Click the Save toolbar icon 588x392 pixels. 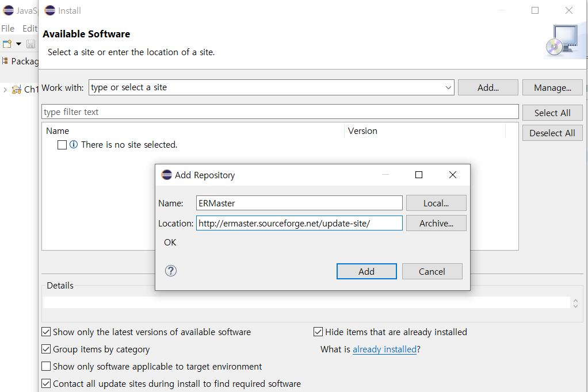click(x=30, y=44)
